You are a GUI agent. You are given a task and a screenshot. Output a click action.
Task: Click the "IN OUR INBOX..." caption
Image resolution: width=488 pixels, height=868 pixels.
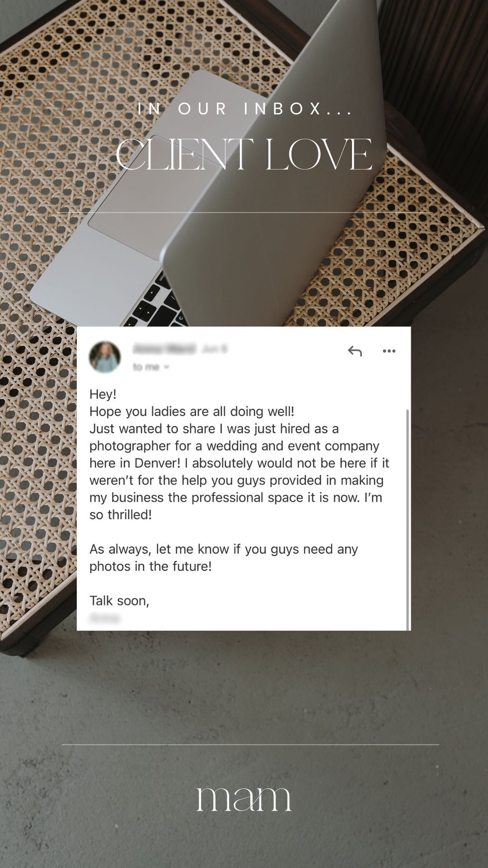point(244,109)
